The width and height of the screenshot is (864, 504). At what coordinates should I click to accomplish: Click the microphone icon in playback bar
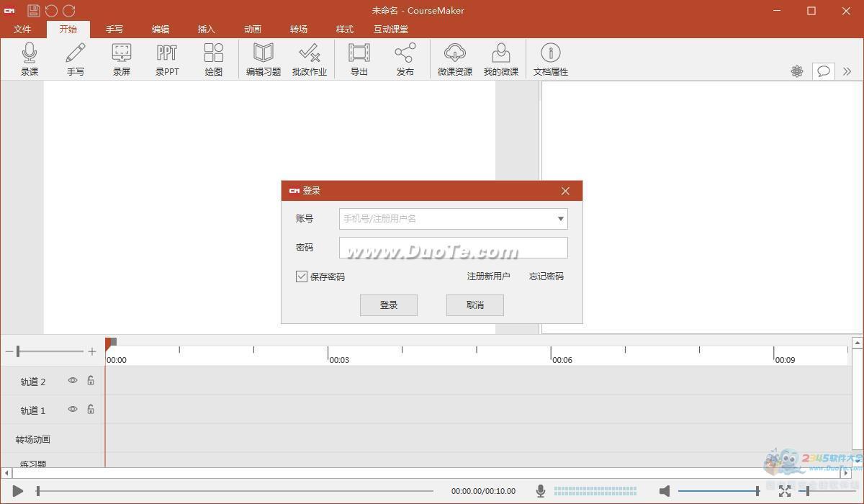540,491
